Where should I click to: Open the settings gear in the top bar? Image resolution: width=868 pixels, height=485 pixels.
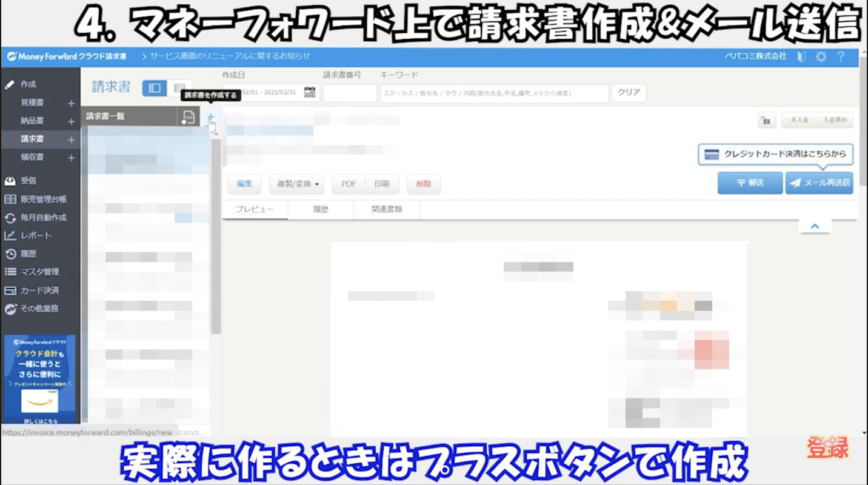pyautogui.click(x=821, y=56)
